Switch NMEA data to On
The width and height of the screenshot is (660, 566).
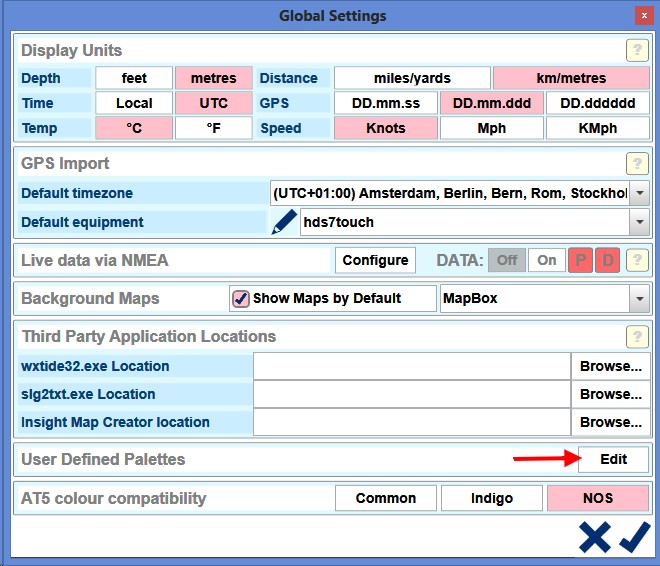[x=547, y=260]
